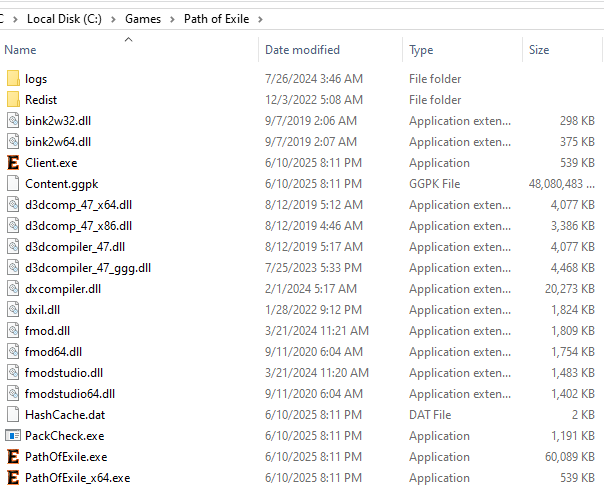
Task: Click the Path of Exile breadcrumb
Action: (216, 19)
